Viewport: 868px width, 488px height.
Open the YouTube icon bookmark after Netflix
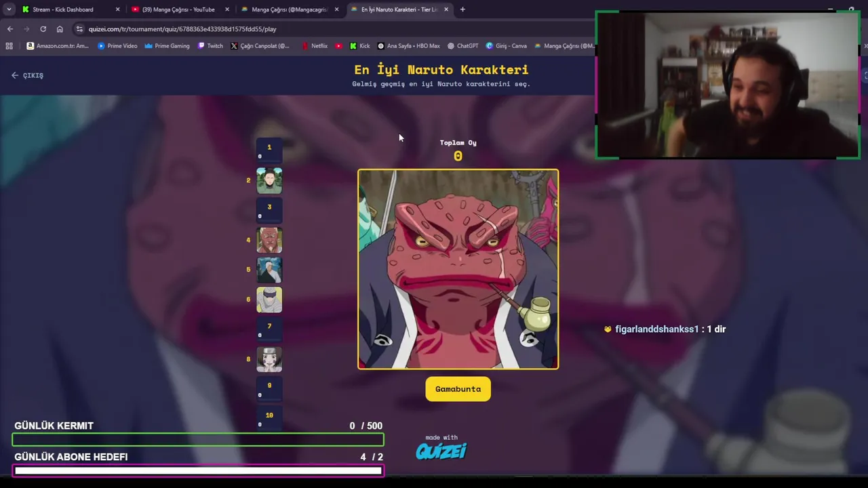(x=339, y=46)
